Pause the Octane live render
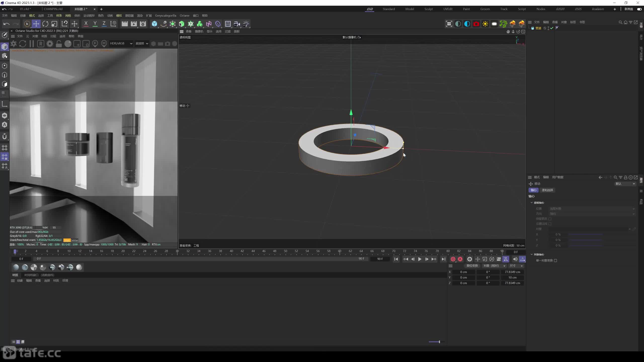644x362 pixels. (x=32, y=44)
